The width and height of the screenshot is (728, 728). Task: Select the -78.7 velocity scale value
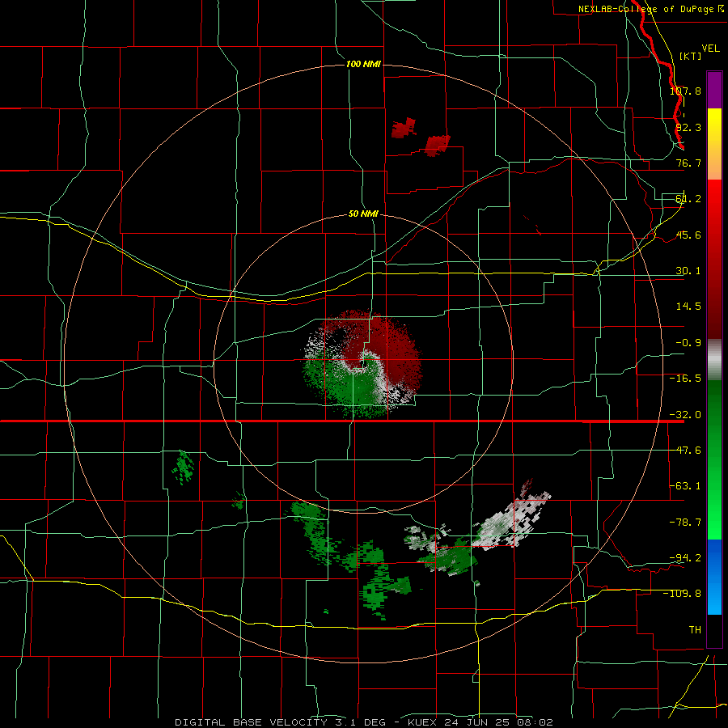(x=685, y=523)
